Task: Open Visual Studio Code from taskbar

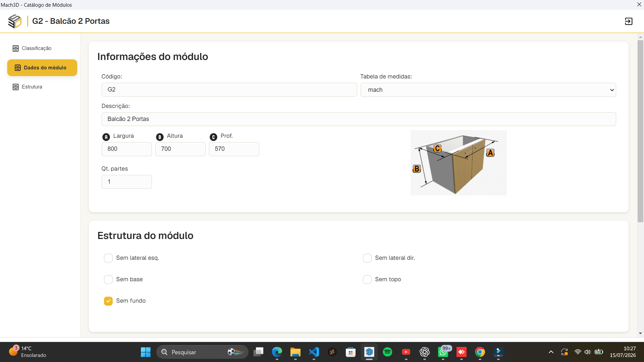Action: point(314,352)
